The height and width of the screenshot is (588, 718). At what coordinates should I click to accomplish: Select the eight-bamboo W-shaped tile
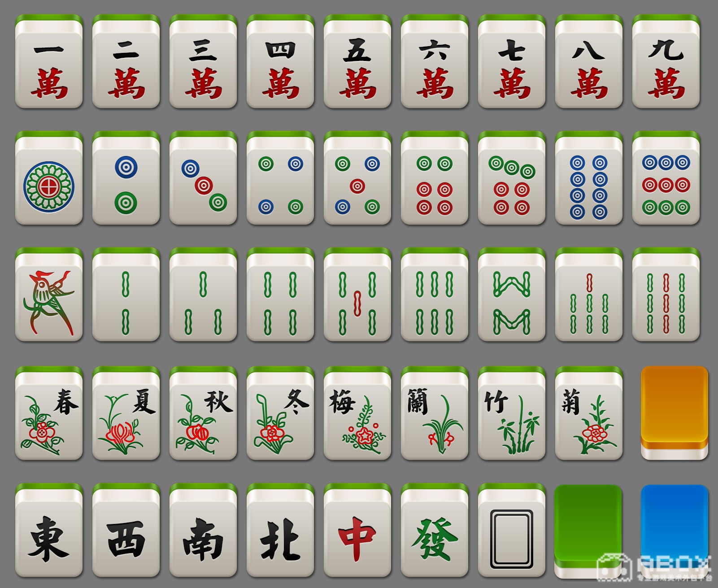pyautogui.click(x=512, y=294)
